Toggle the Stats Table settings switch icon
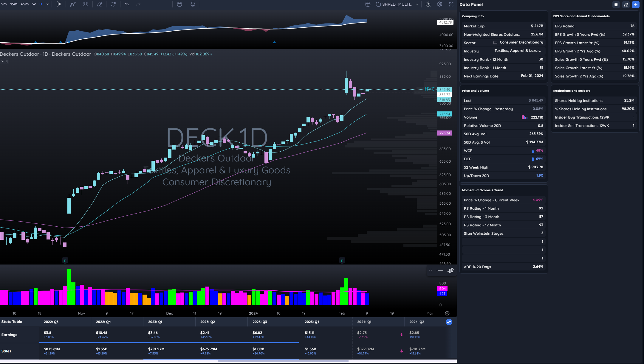This screenshot has height=364, width=644. 449,322
